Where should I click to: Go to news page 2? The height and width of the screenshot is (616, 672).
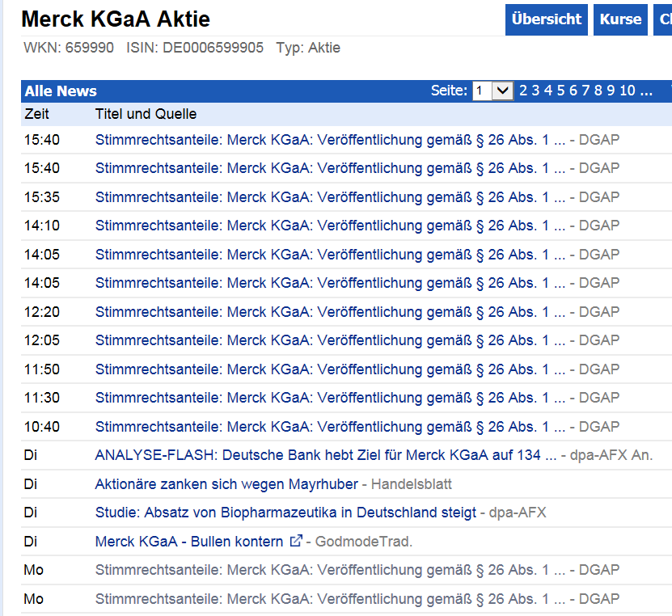[x=522, y=91]
